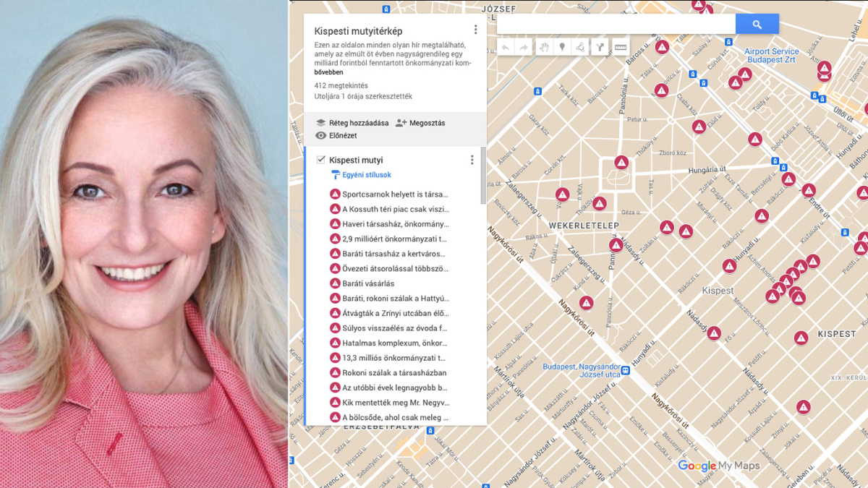Select list item 'Sportcsarnok helyett is társa...'
The width and height of the screenshot is (868, 488).
395,194
